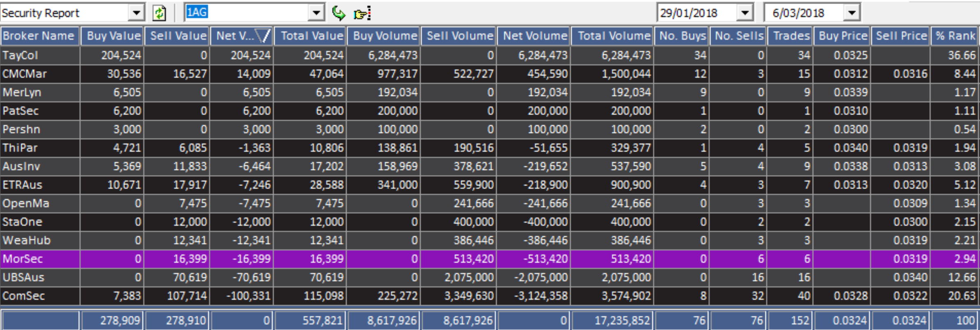
Task: Sort by Sell Volume column header
Action: coord(458,36)
